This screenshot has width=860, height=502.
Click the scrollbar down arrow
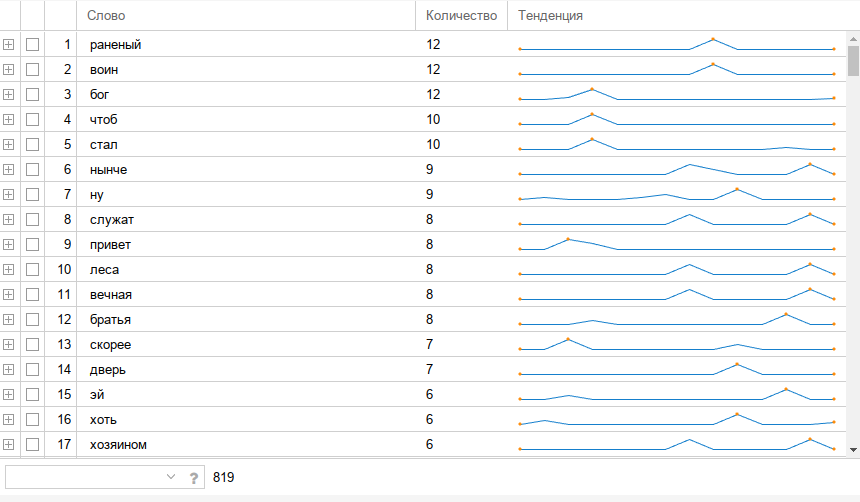tap(853, 450)
